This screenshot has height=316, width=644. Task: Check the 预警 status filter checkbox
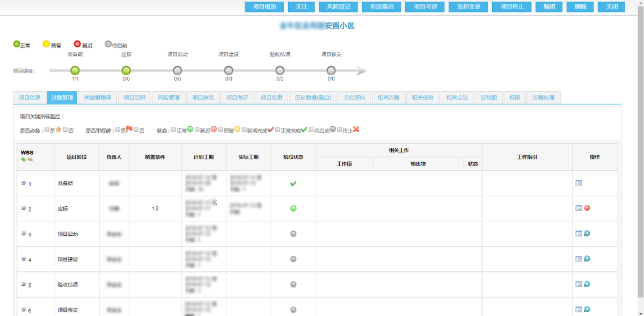point(221,130)
